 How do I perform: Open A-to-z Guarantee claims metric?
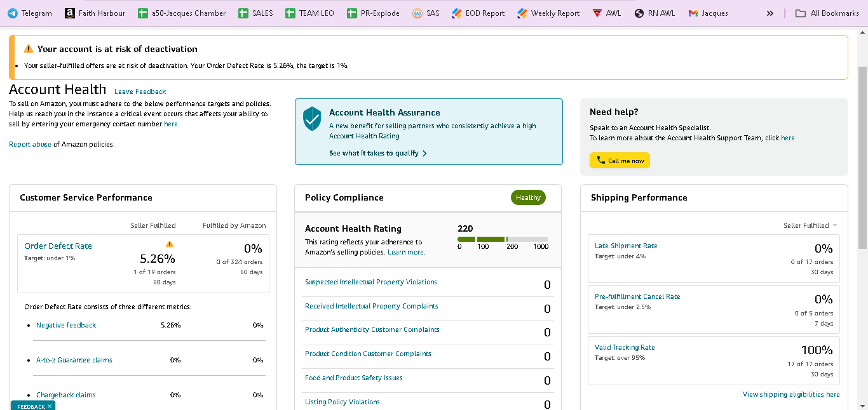(x=74, y=360)
